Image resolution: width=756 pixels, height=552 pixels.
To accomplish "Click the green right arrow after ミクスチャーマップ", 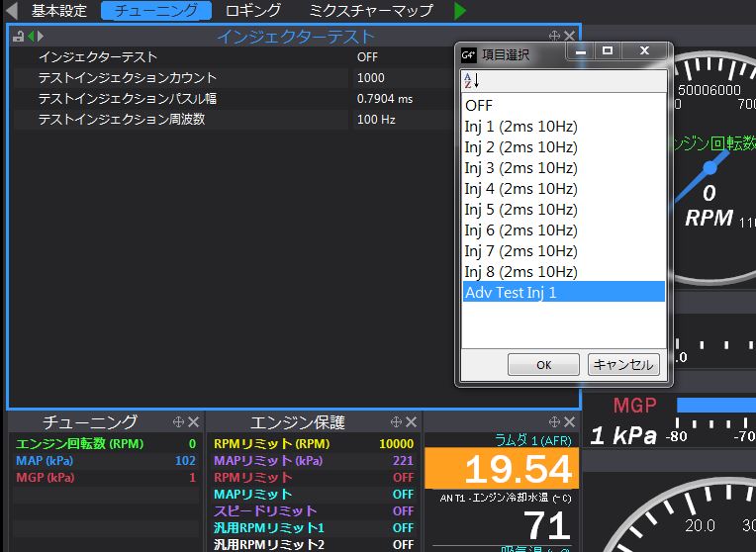I will coord(460,10).
